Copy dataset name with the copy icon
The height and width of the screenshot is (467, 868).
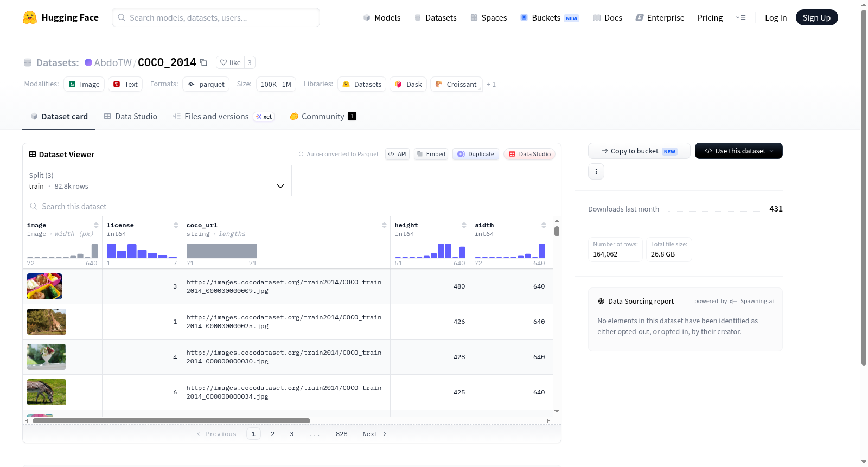203,62
